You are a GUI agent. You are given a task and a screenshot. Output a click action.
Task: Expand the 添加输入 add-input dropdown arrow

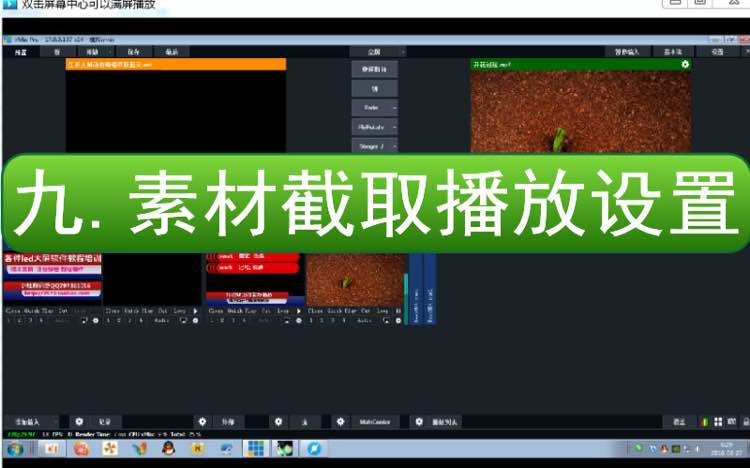click(x=55, y=422)
